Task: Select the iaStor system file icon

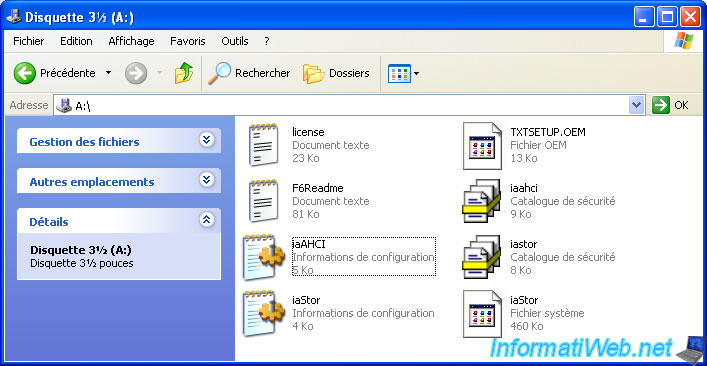Action: (x=482, y=314)
